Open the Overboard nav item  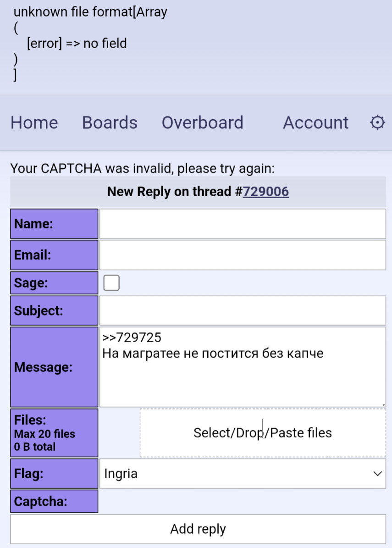click(202, 123)
